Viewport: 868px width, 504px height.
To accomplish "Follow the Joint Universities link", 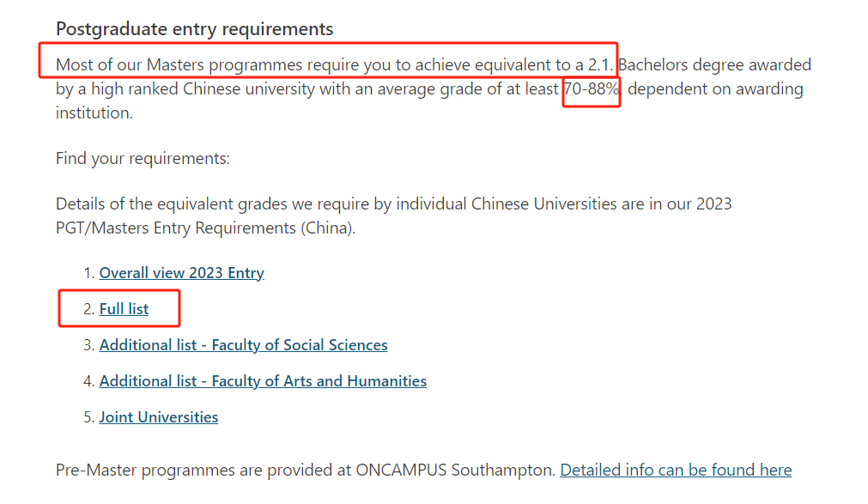I will (x=159, y=417).
